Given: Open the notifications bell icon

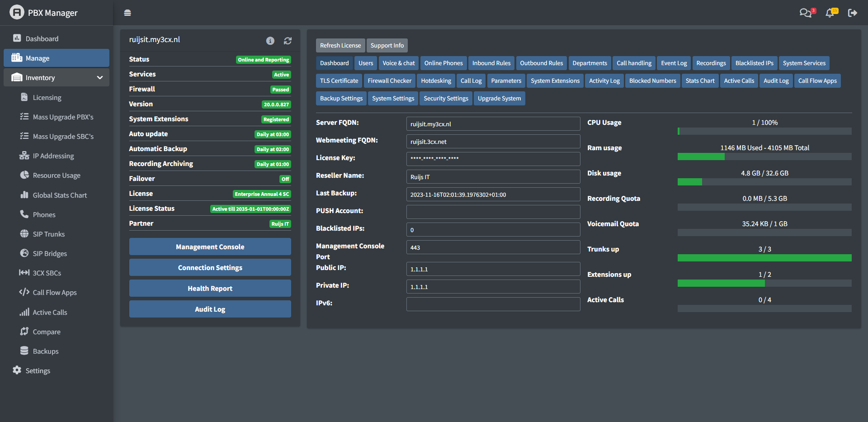Looking at the screenshot, I should [x=830, y=13].
